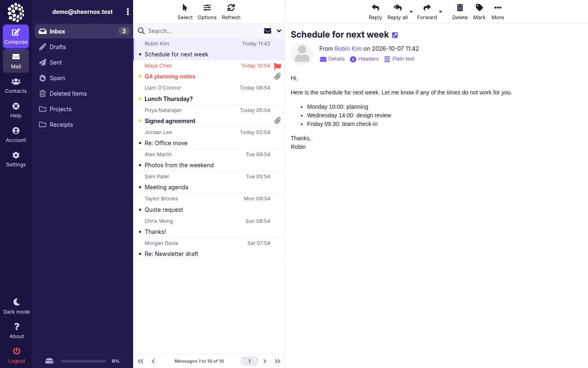The image size is (588, 368).
Task: Open the Inbox folder
Action: tap(83, 31)
